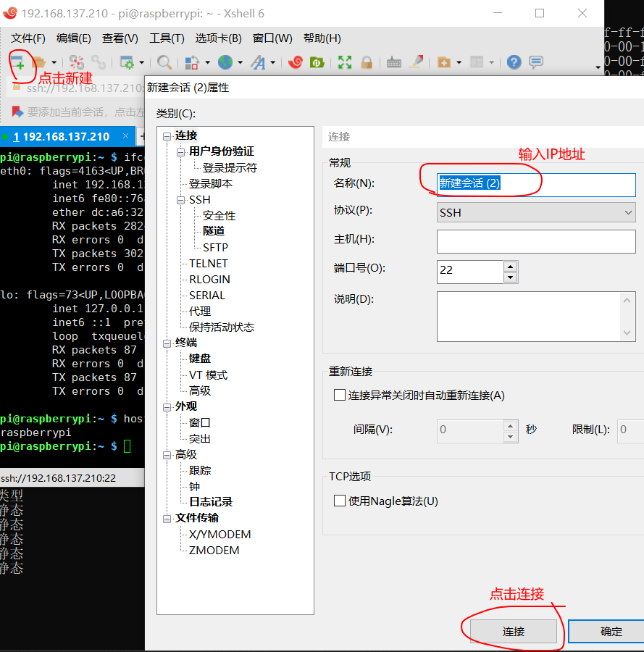644x652 pixels.
Task: Collapse the 高级 tree node
Action: point(167,456)
